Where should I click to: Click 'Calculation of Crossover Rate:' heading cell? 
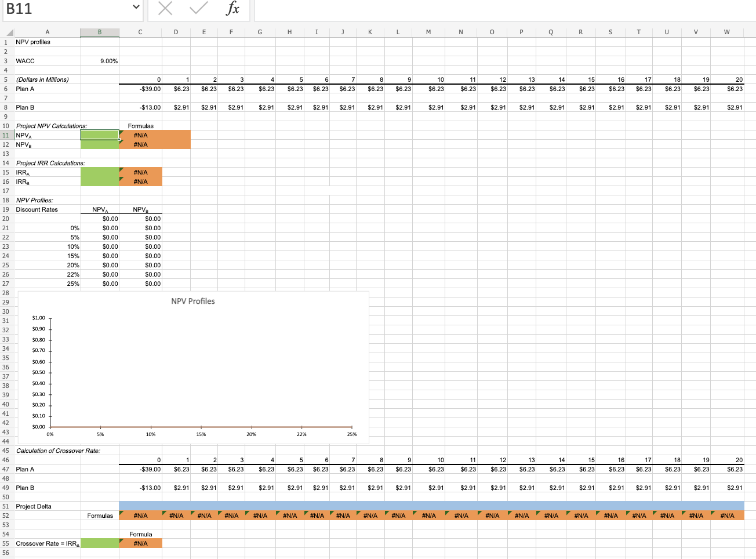pos(58,451)
